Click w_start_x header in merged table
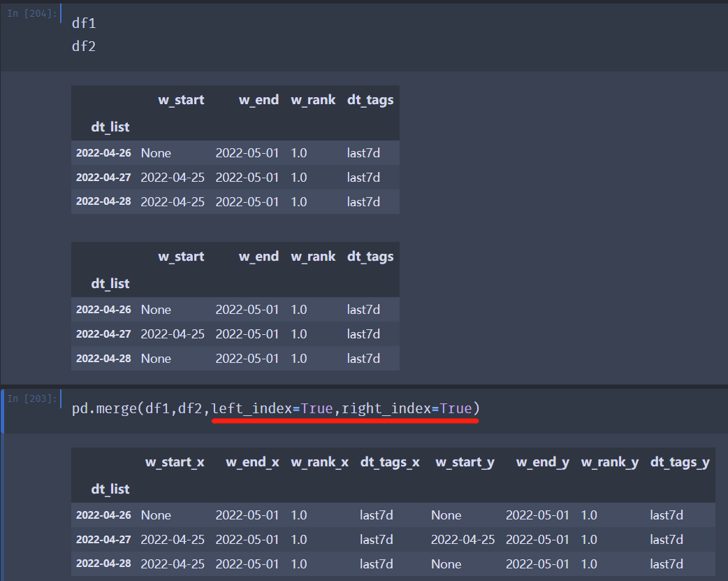Image resolution: width=728 pixels, height=581 pixels. click(x=175, y=462)
